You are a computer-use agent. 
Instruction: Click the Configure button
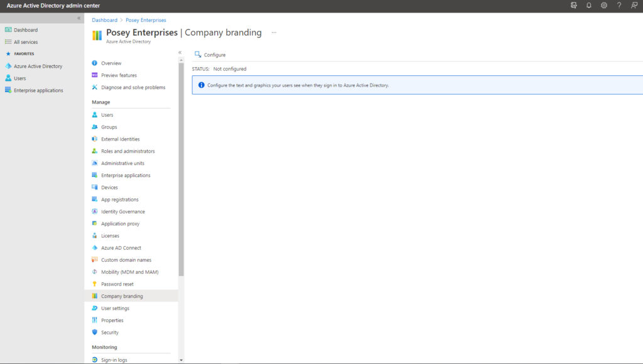coord(210,55)
